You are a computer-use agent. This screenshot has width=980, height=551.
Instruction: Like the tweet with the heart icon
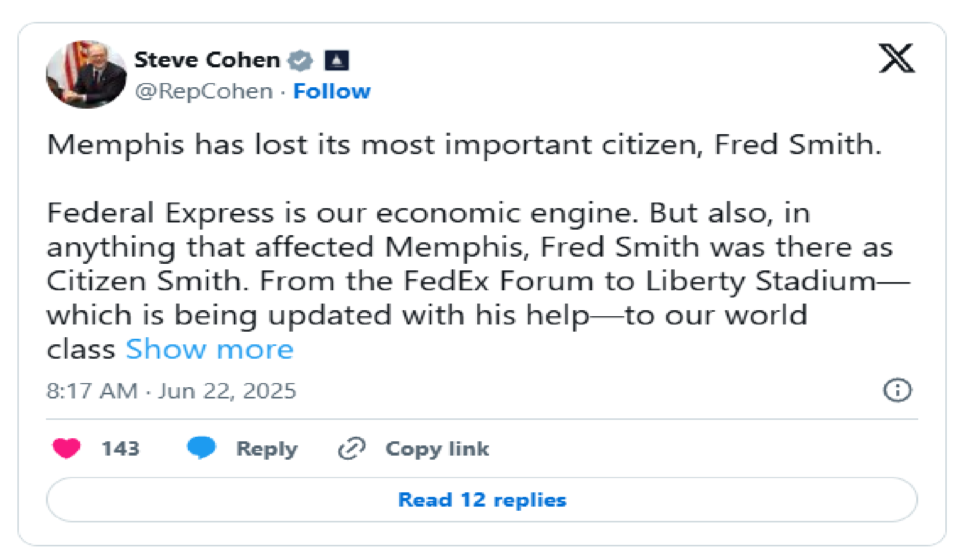point(66,448)
